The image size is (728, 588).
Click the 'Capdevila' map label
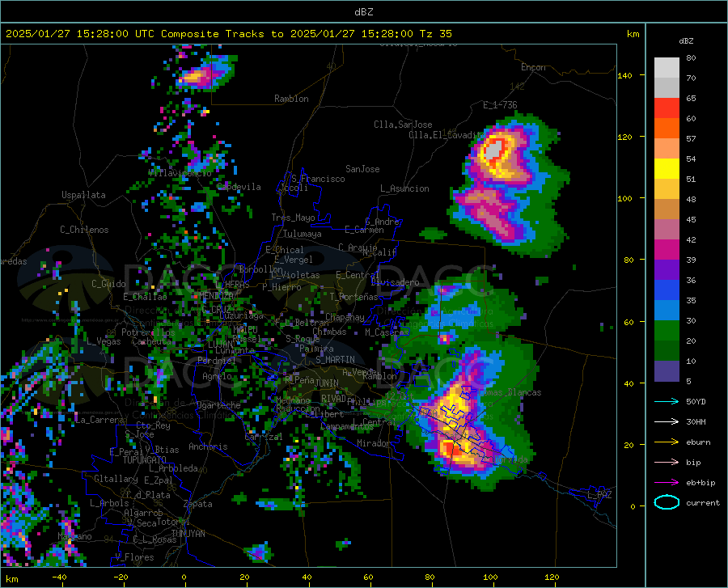[239, 187]
